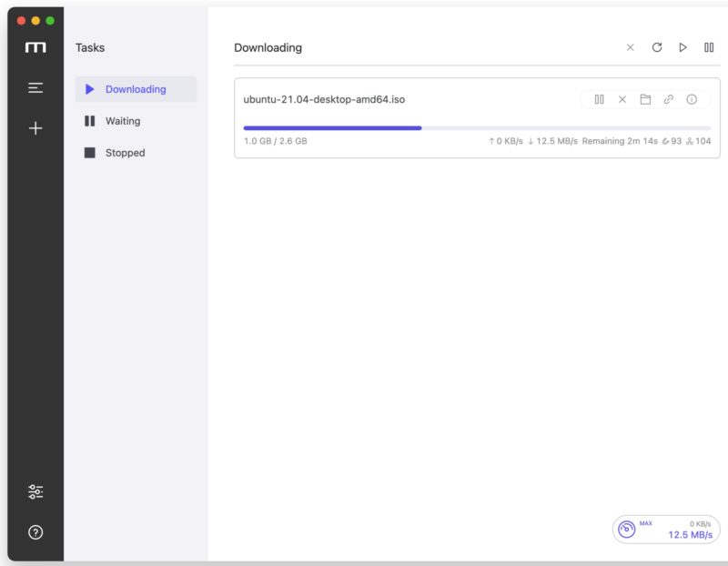The image size is (728, 566).
Task: Add a new task with plus icon
Action: point(35,128)
